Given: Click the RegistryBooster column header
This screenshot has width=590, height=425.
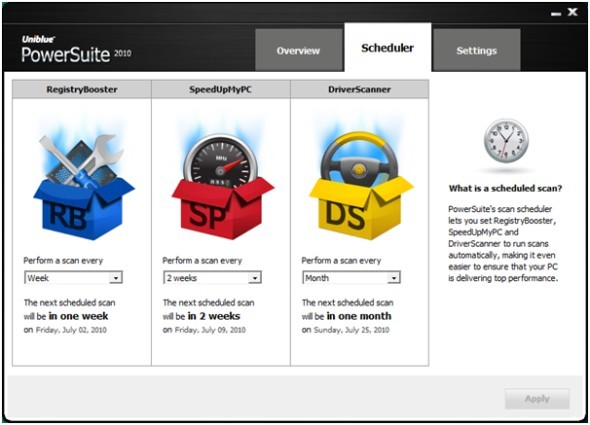Looking at the screenshot, I should click(x=82, y=89).
